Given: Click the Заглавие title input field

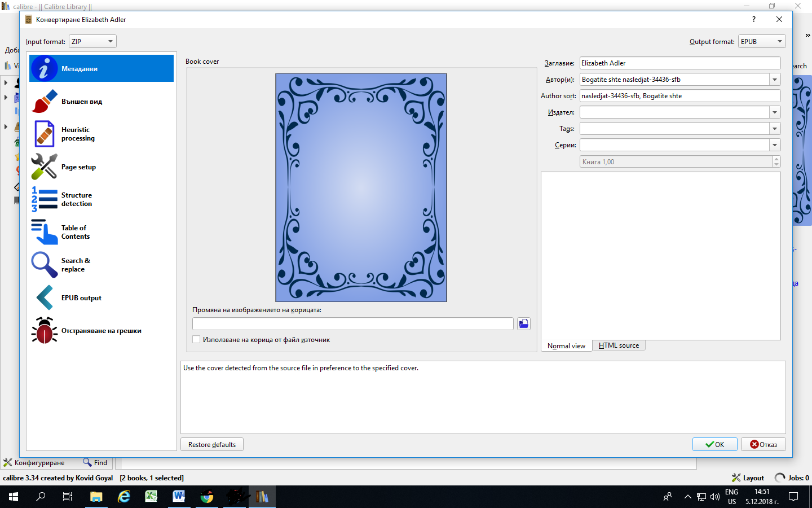Looking at the screenshot, I should point(679,63).
